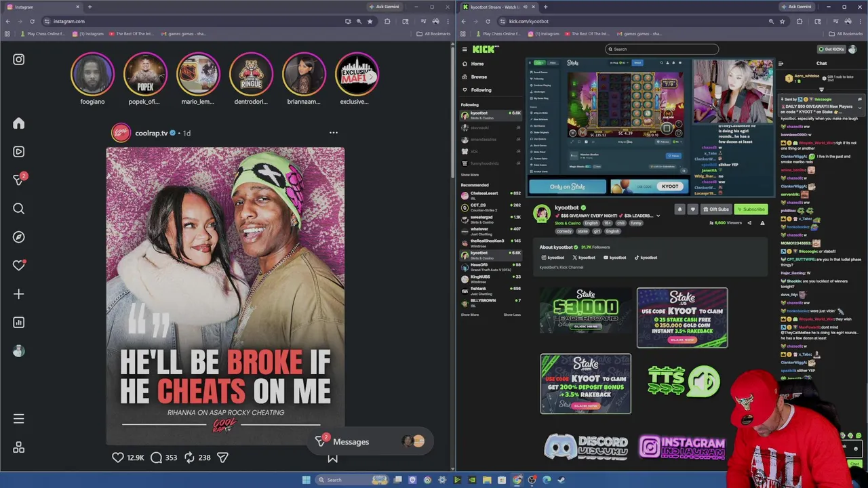The height and width of the screenshot is (488, 868).
Task: Open ChelseaLeeart recommended channel
Action: coord(490,195)
